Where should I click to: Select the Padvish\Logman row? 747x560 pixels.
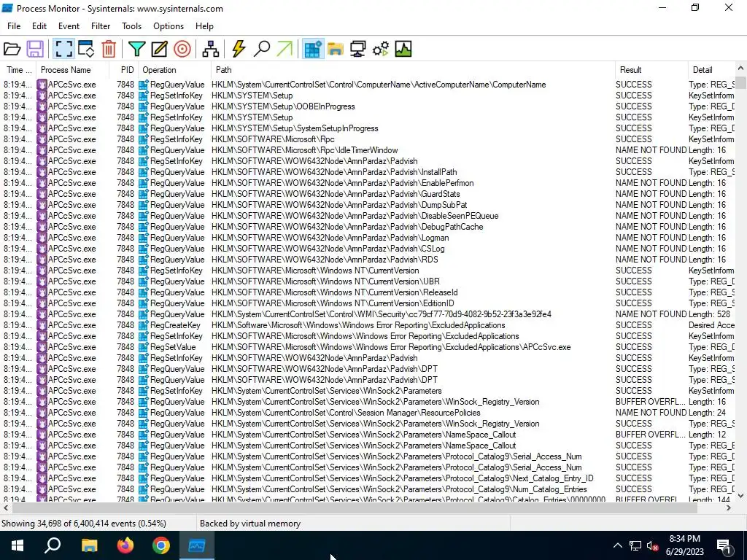click(x=330, y=238)
